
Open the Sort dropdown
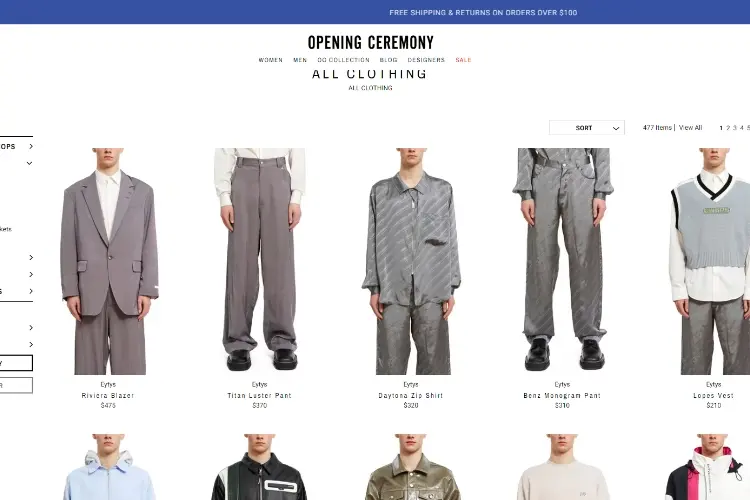click(x=586, y=128)
